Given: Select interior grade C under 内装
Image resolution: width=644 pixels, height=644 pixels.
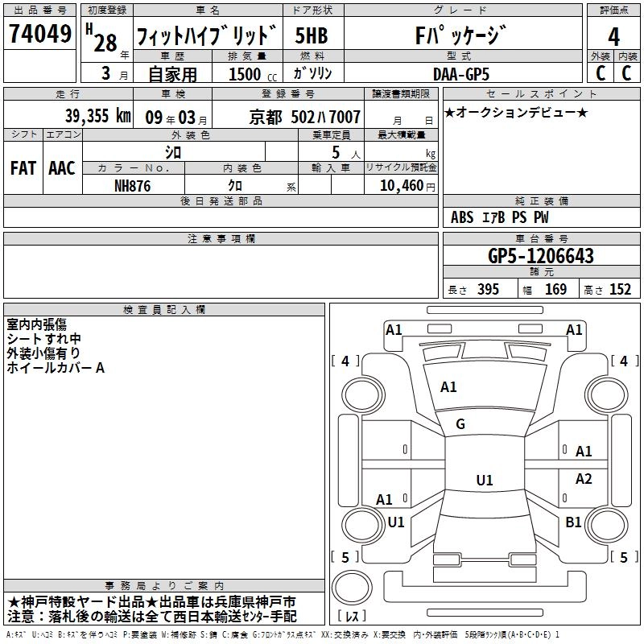Looking at the screenshot, I should [626, 73].
